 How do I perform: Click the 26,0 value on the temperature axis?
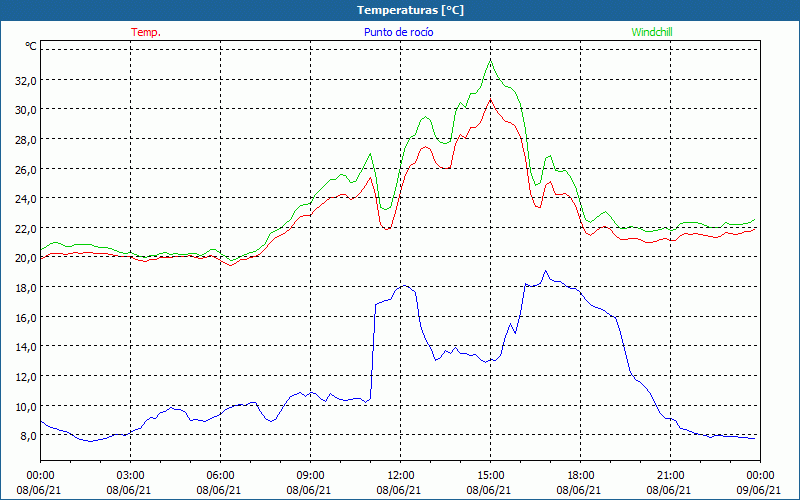[24, 169]
